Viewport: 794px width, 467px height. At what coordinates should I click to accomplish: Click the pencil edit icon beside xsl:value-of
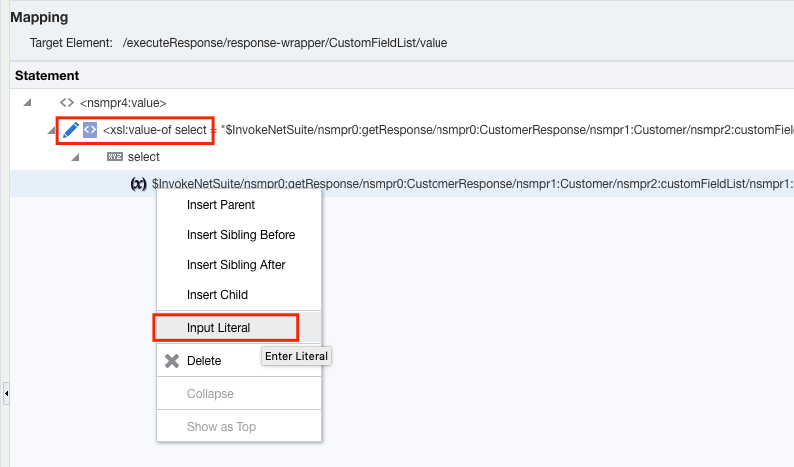(x=71, y=130)
